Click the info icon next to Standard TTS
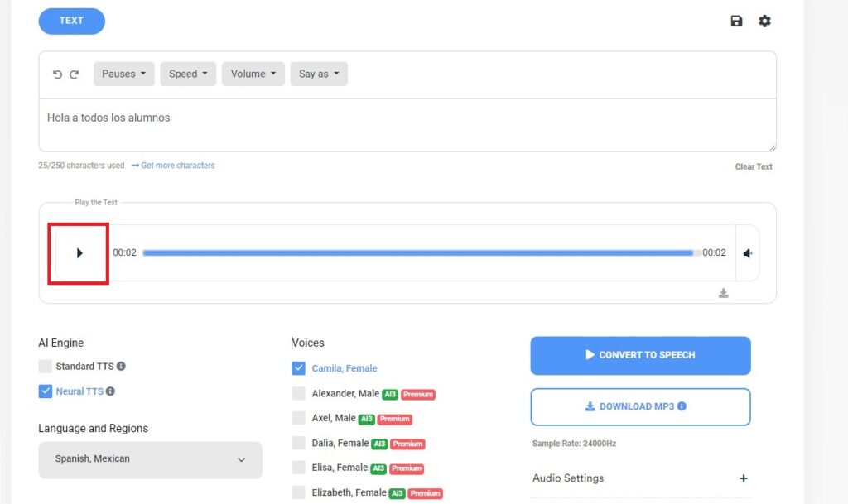This screenshot has width=848, height=504. coord(121,366)
